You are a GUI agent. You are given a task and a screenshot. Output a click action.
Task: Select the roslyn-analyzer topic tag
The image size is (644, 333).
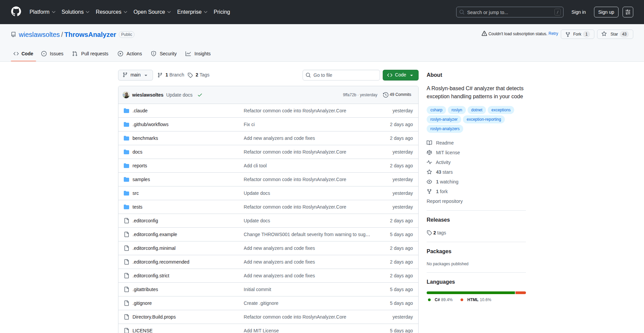point(444,119)
